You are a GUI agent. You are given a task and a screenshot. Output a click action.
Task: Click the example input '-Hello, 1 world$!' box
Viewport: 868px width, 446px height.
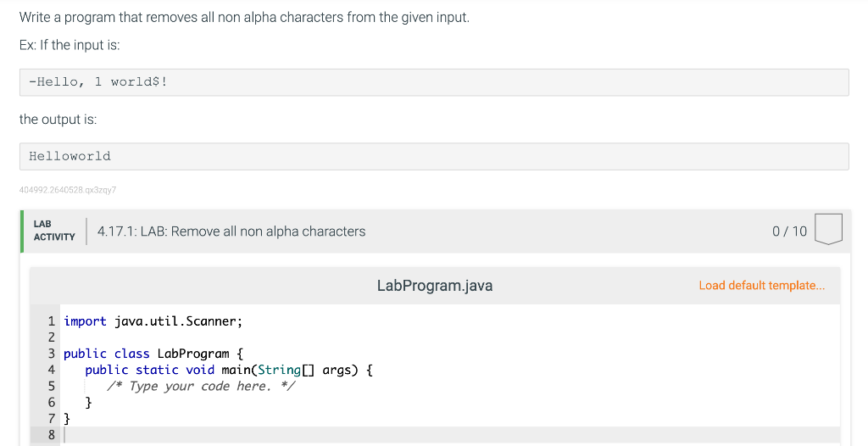tap(434, 82)
